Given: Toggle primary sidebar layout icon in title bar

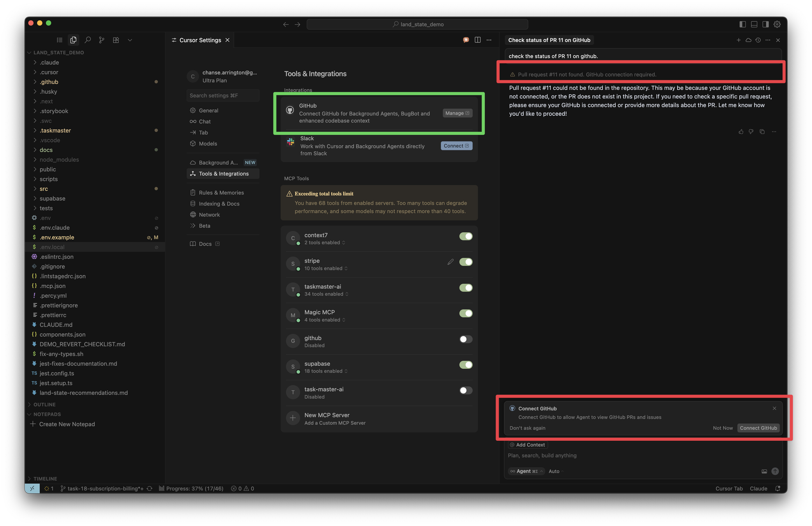Looking at the screenshot, I should tap(742, 24).
